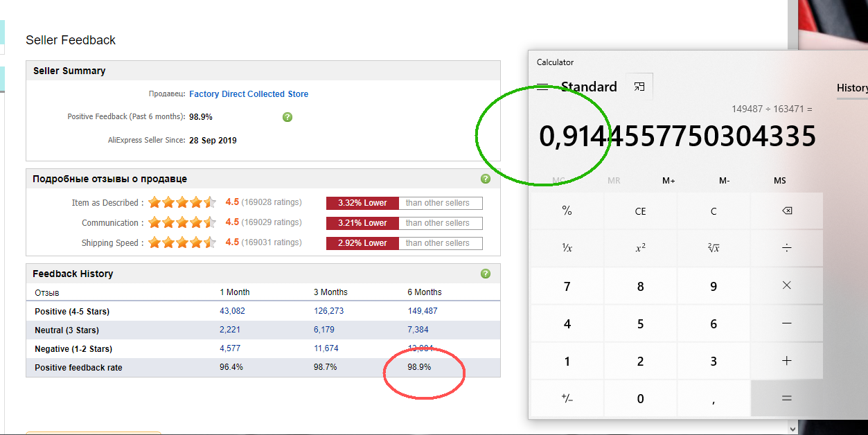Switch to the History tab in Calculator
Screen dimensions: 868x435
coord(852,88)
